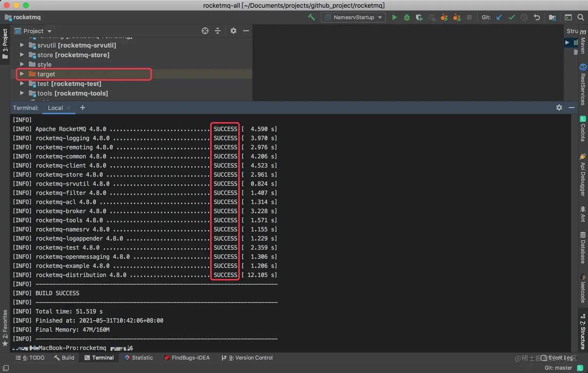Collapse all nodes in the Project panel
588x373 pixels.
point(217,31)
